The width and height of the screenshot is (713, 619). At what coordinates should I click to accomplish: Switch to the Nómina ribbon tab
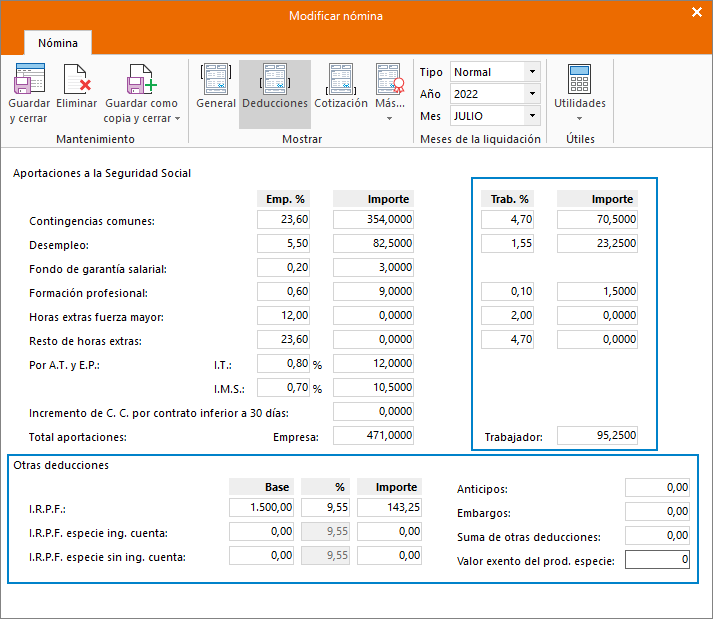pyautogui.click(x=58, y=43)
